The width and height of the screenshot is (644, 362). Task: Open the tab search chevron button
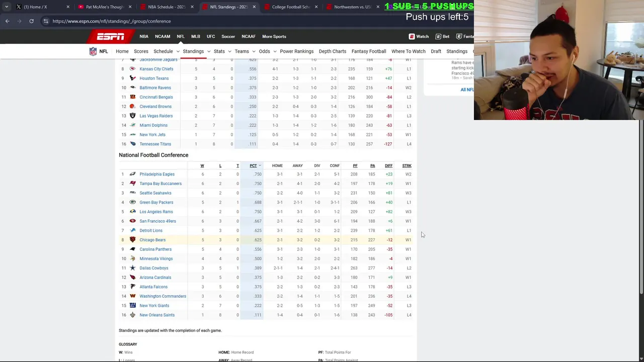click(x=7, y=7)
